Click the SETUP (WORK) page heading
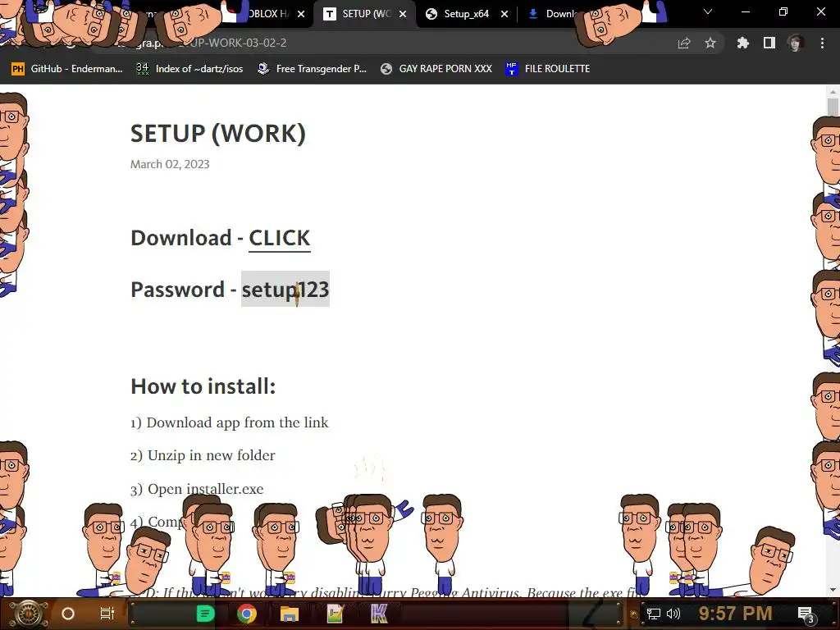 [218, 134]
